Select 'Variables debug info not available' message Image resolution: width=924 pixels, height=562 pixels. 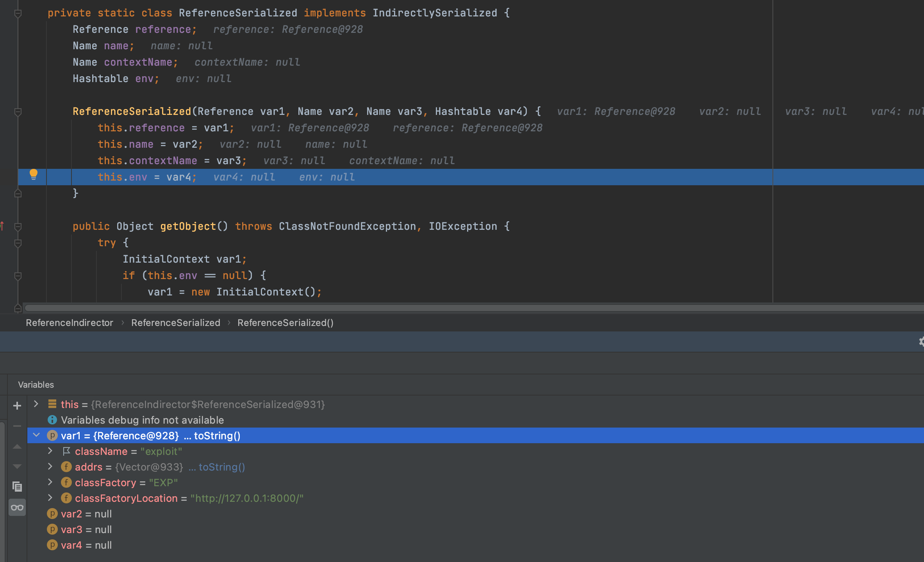[x=143, y=420]
